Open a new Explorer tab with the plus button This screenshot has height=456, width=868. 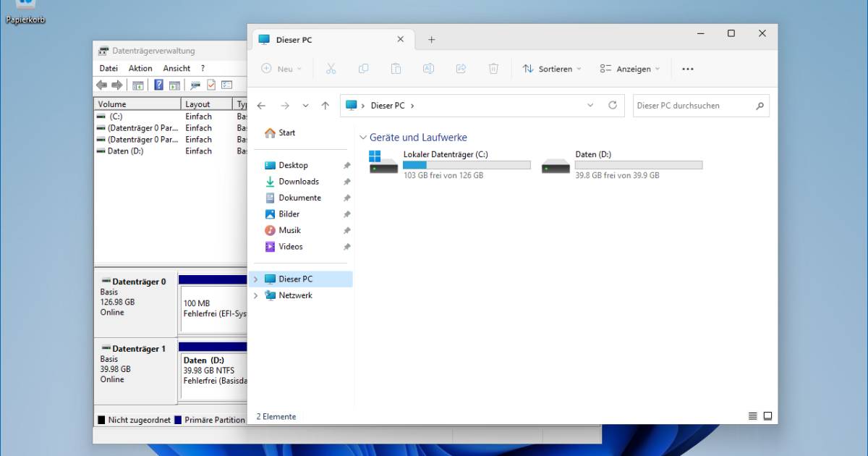pyautogui.click(x=432, y=39)
